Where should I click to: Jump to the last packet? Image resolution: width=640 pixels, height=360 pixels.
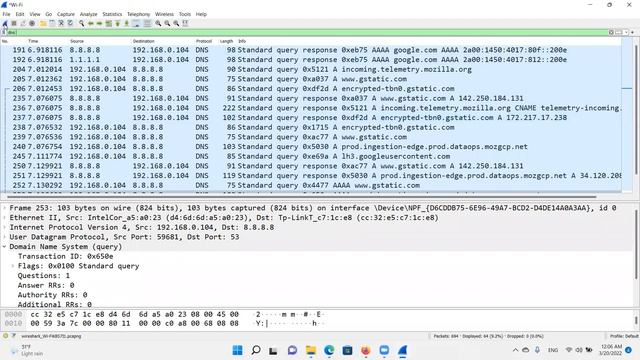127,24
